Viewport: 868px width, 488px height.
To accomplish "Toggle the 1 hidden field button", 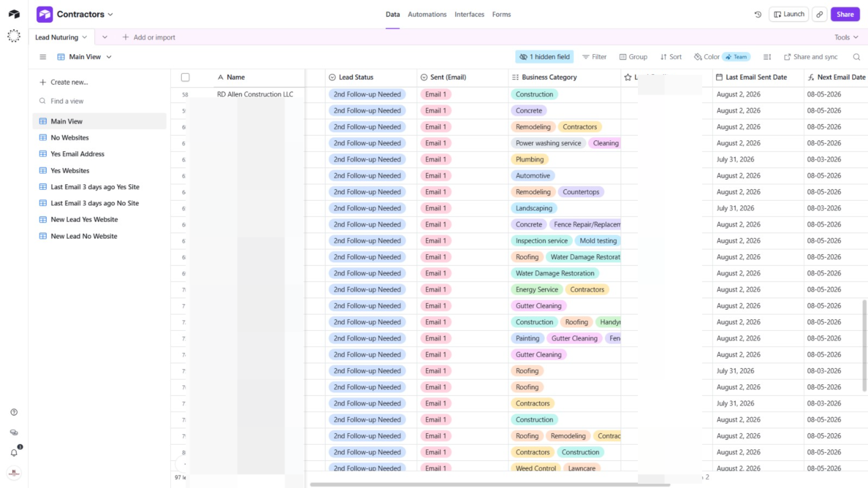I will (x=544, y=57).
